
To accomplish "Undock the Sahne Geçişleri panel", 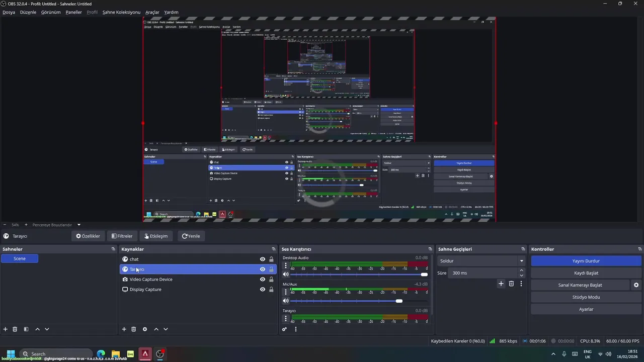I will [x=523, y=249].
